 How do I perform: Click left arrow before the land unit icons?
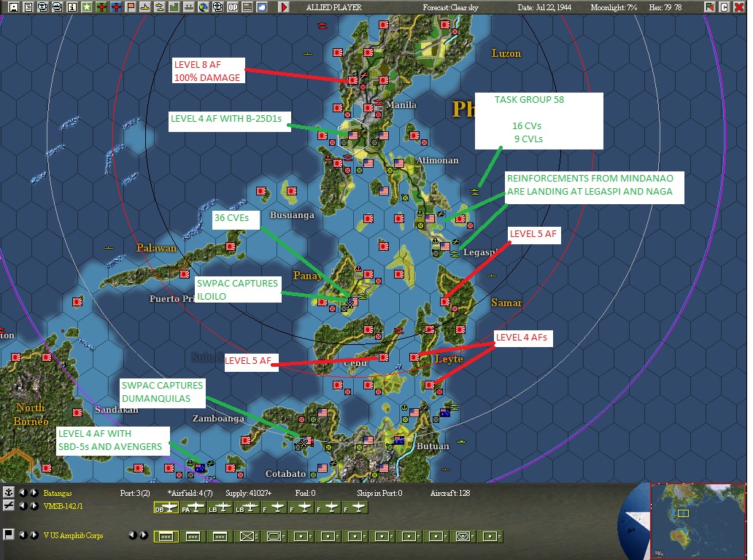pos(132,535)
